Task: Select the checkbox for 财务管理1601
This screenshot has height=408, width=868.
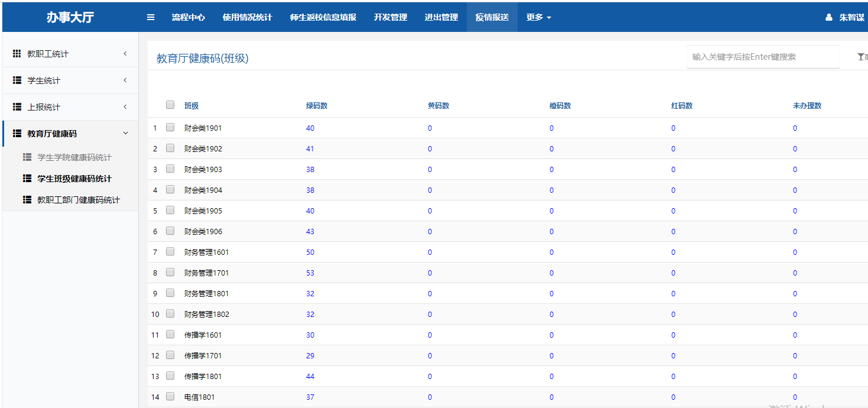Action: click(170, 251)
